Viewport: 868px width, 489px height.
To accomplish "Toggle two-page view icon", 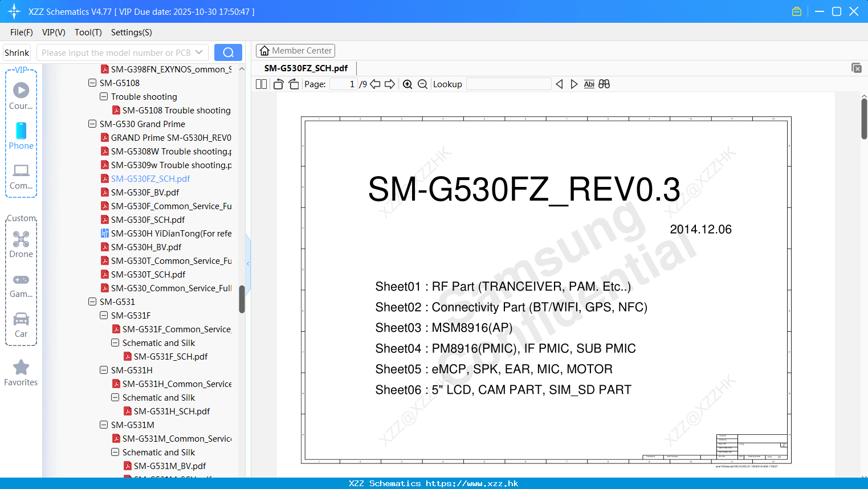I will coord(261,84).
